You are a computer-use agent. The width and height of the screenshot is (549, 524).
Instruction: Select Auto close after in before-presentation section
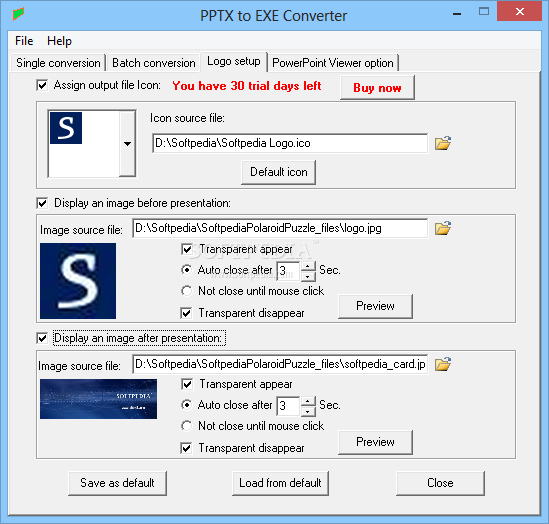[187, 270]
